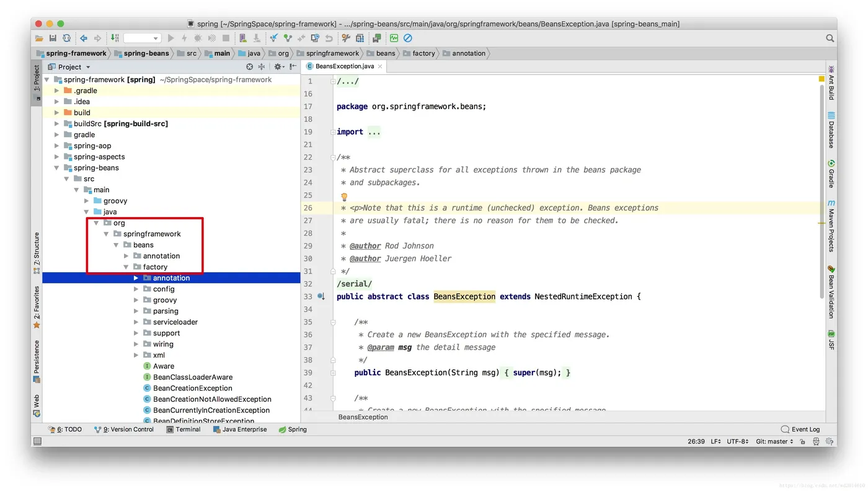Image resolution: width=868 pixels, height=491 pixels.
Task: Click the Revert undo arrow icon
Action: click(329, 38)
